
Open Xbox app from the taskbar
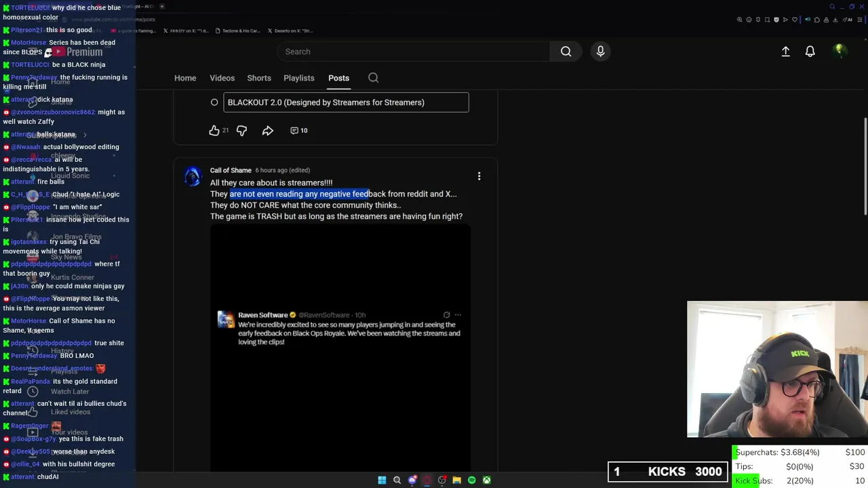487,480
